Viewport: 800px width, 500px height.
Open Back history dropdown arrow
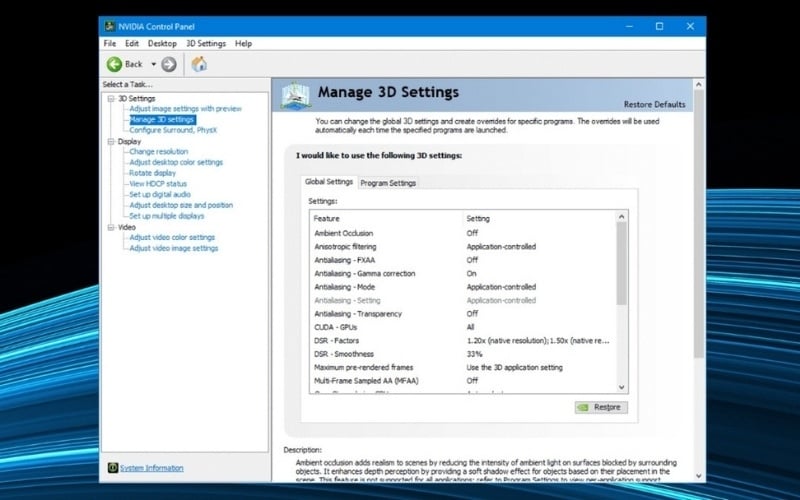point(153,64)
